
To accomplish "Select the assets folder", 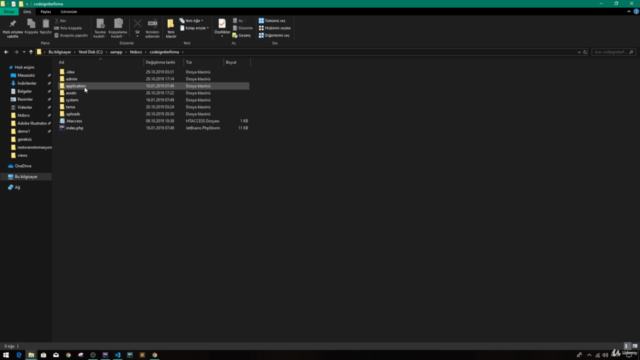I will [x=71, y=93].
